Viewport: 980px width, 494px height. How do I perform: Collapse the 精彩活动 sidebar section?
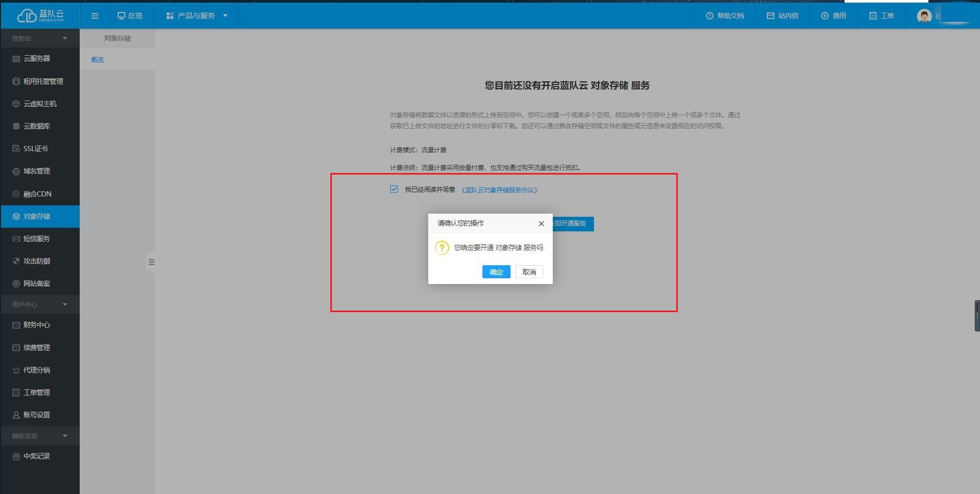click(x=65, y=436)
